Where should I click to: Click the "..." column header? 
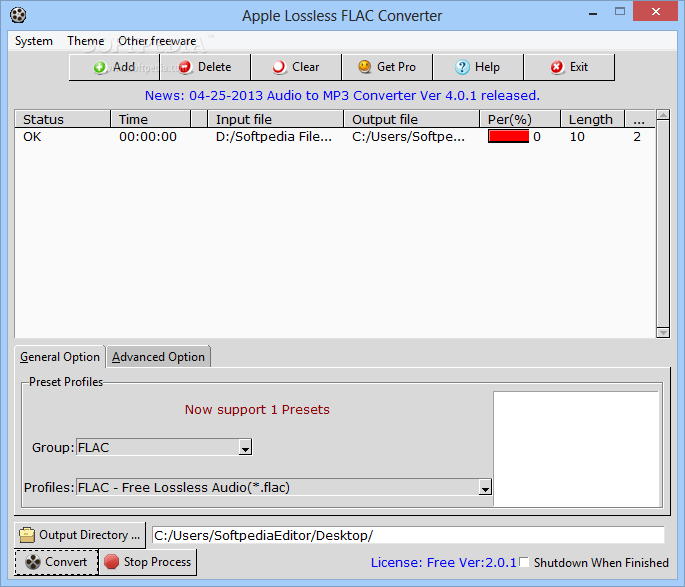tap(640, 119)
